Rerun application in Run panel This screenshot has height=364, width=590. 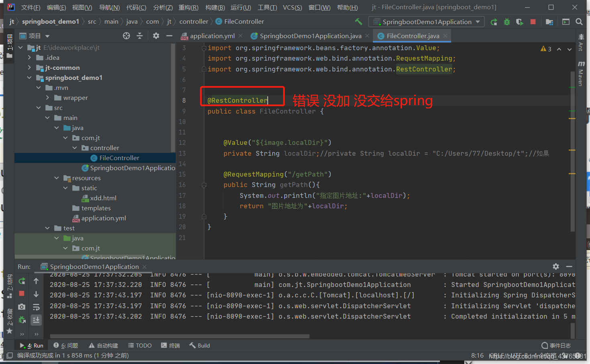coord(22,281)
